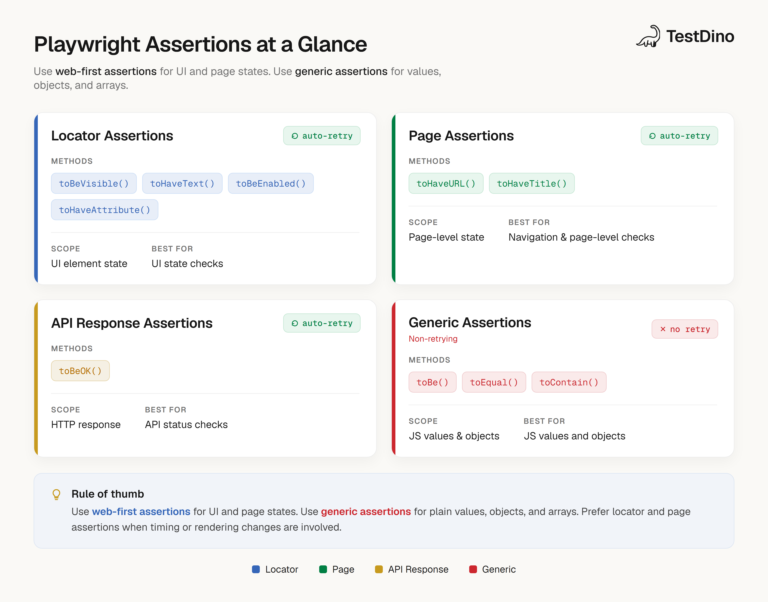This screenshot has width=768, height=602.
Task: Select the toHaveText() method chip
Action: pos(182,183)
